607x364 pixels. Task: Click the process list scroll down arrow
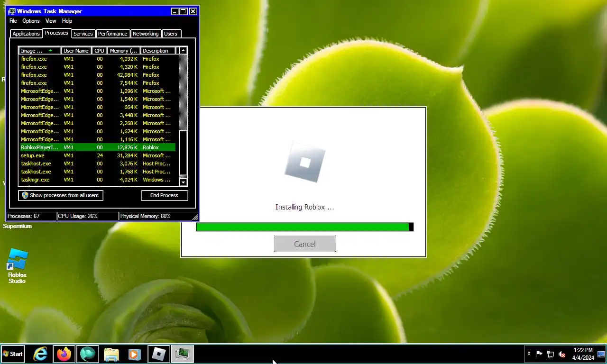(183, 182)
